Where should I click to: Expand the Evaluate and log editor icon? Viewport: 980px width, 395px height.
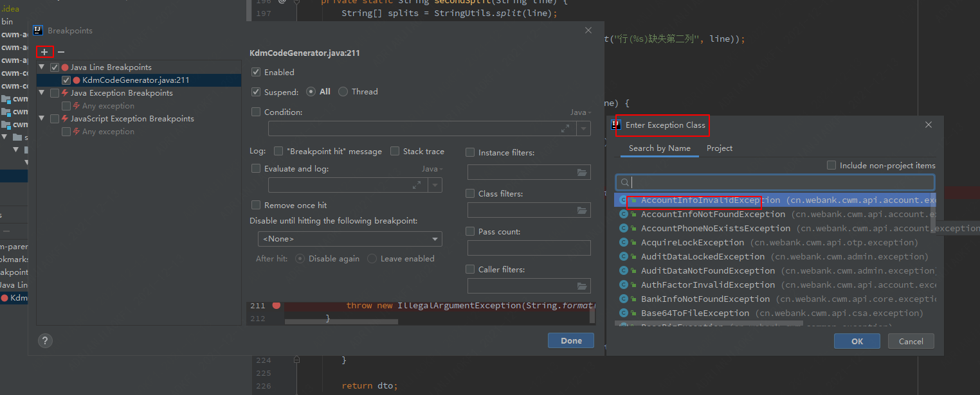pos(417,185)
